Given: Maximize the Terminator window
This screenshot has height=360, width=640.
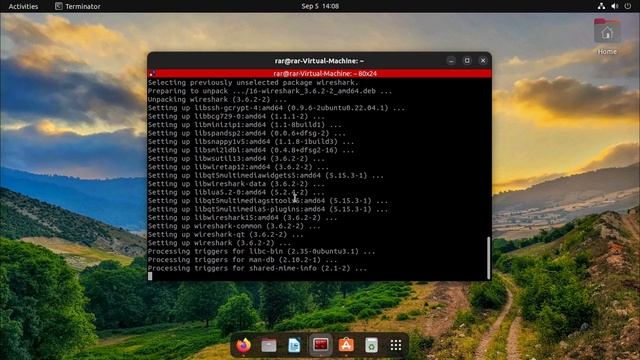Looking at the screenshot, I should (467, 60).
